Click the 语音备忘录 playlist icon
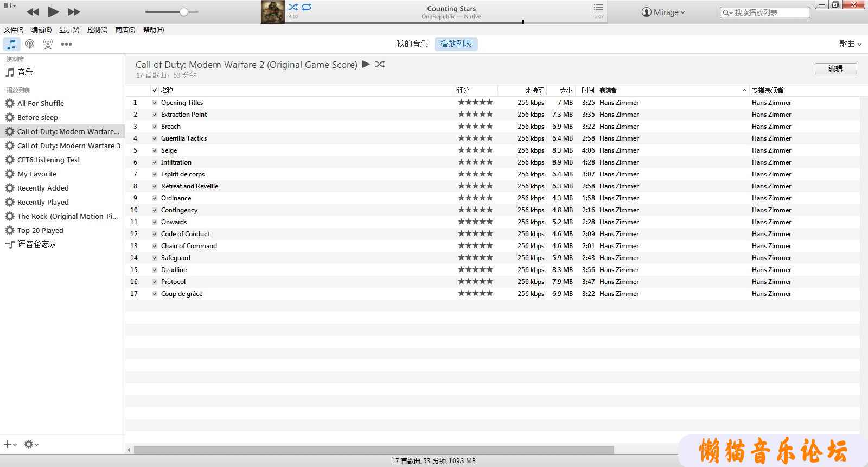The width and height of the screenshot is (868, 467). pos(10,244)
